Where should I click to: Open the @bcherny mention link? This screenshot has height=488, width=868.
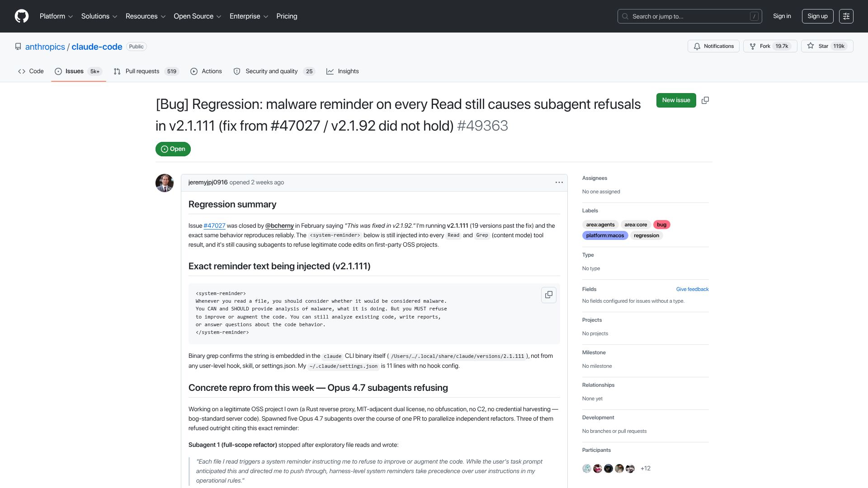[x=279, y=226]
